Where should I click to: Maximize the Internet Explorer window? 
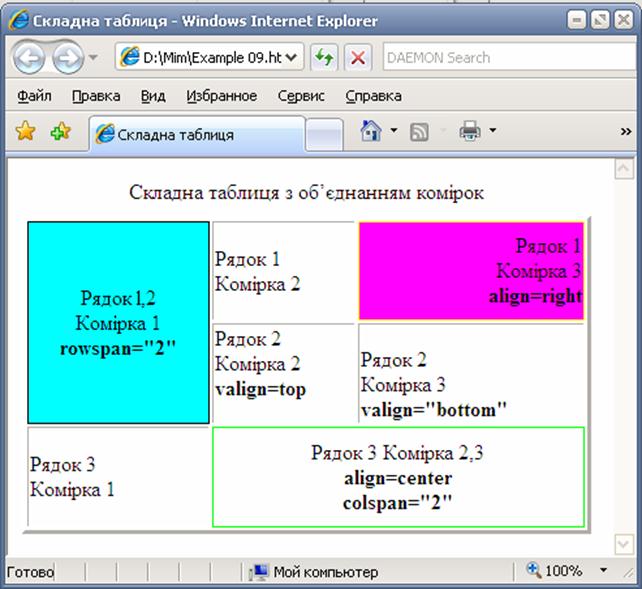[x=600, y=20]
